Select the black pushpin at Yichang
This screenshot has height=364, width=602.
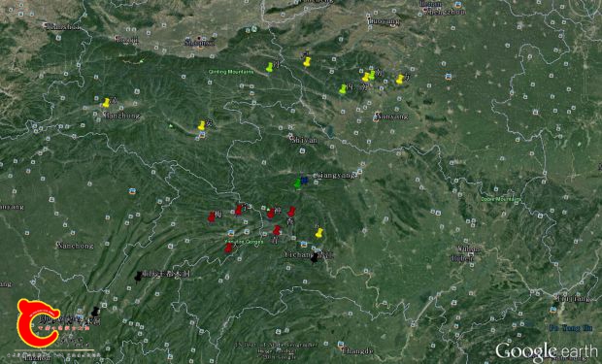pos(315,257)
